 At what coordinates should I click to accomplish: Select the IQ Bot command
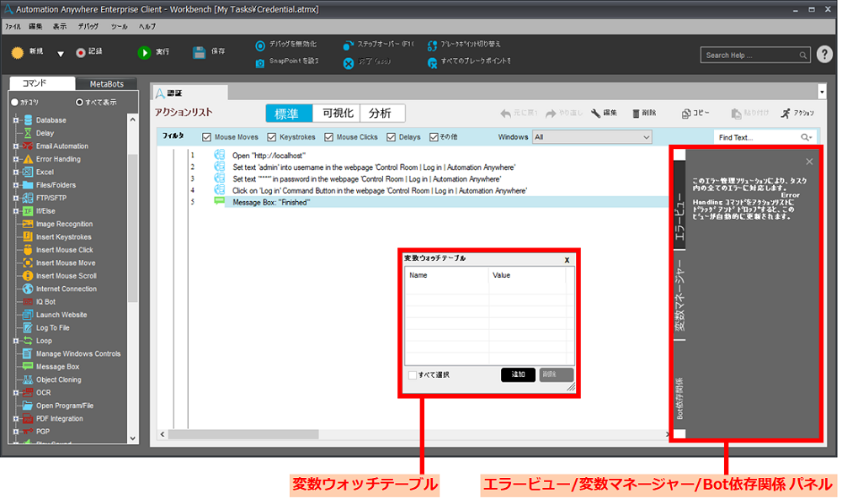pyautogui.click(x=45, y=302)
